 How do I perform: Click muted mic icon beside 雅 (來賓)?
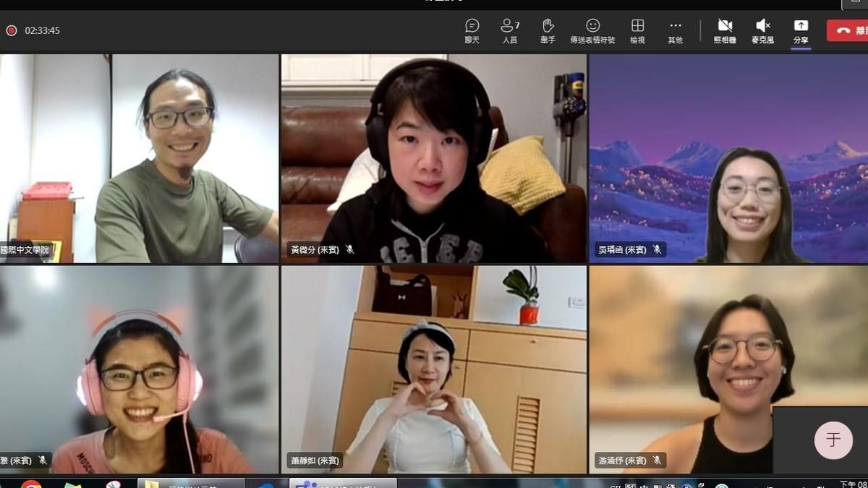point(43,460)
